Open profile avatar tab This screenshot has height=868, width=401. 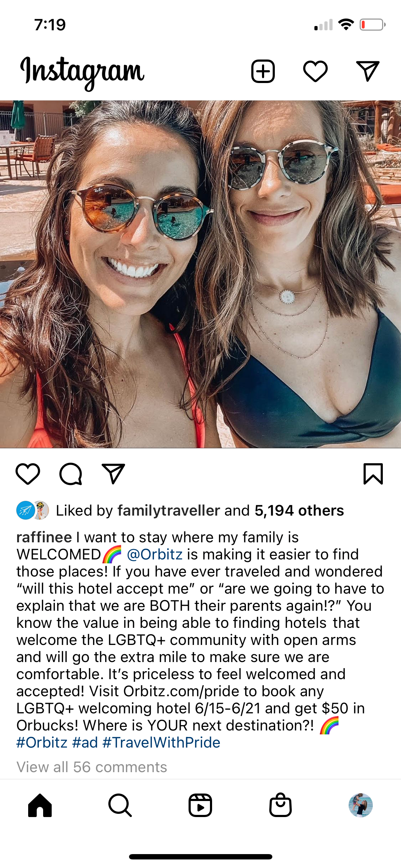(361, 805)
